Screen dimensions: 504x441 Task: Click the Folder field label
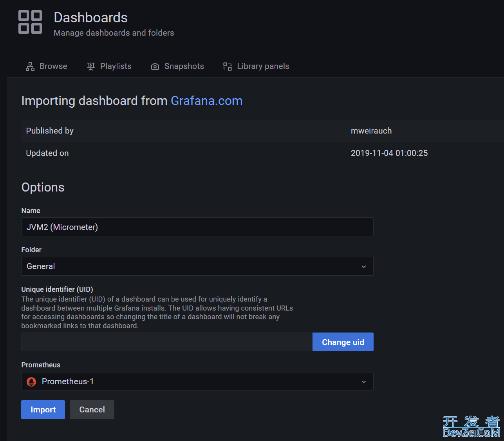pos(31,250)
